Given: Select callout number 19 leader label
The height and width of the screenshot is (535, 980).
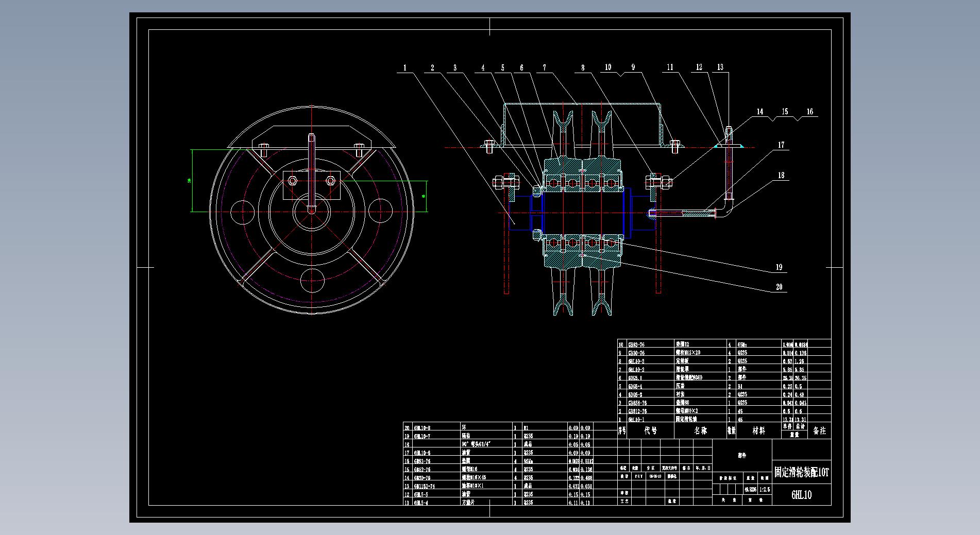Looking at the screenshot, I should (x=779, y=267).
